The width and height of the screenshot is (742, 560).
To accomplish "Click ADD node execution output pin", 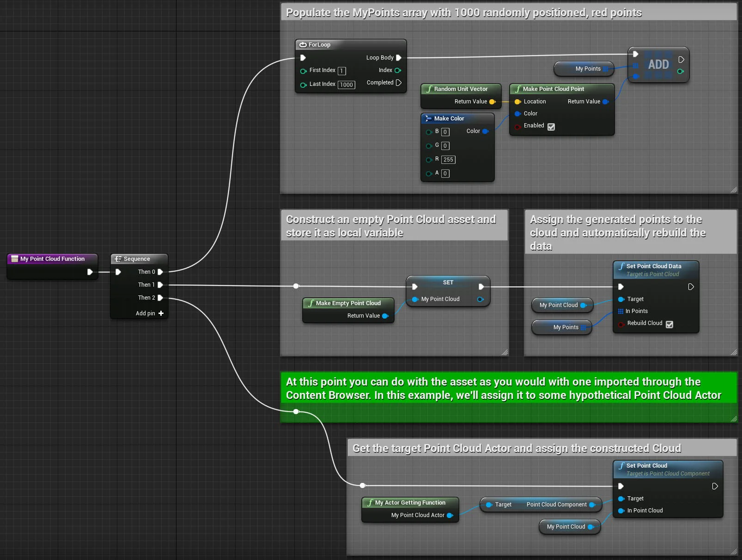I will [x=681, y=60].
